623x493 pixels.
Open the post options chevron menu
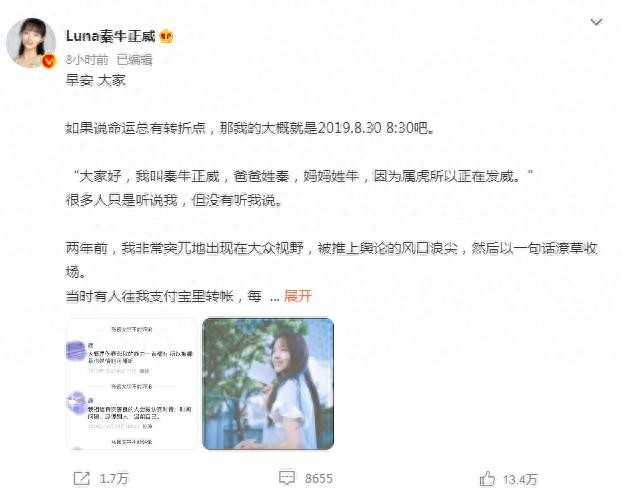point(596,22)
